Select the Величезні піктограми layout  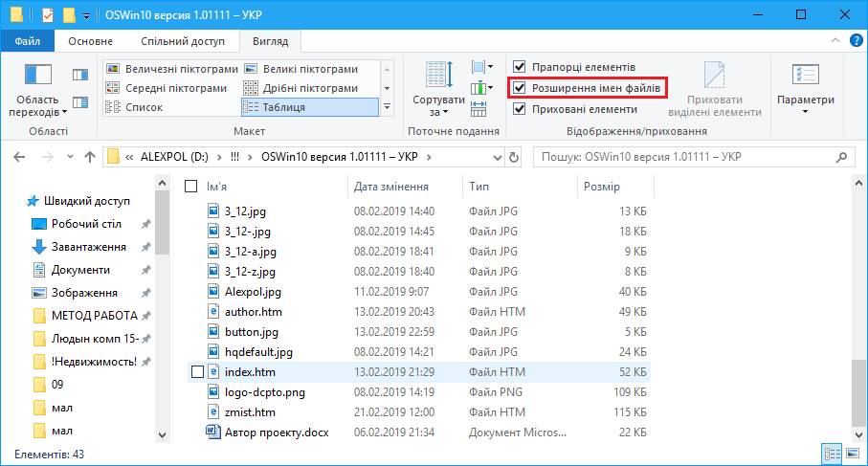(x=172, y=69)
